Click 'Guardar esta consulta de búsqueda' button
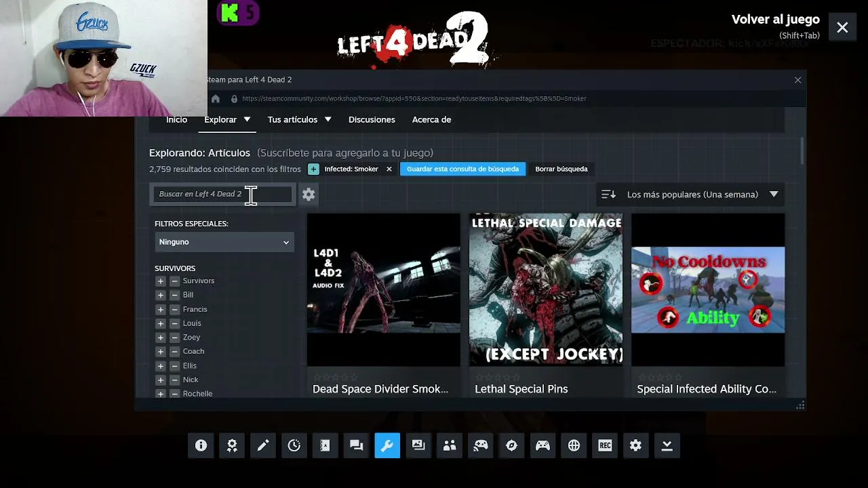Screen dimensions: 868x488 (462, 169)
